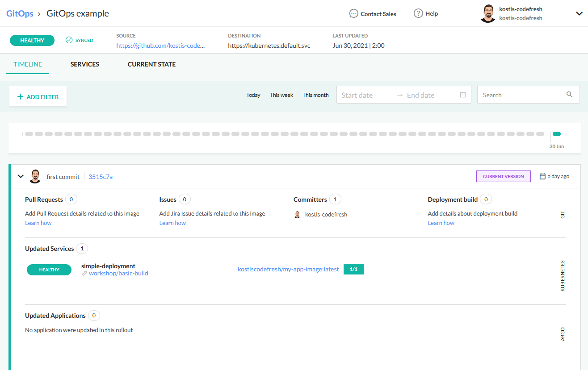Click the Start date input field

(364, 95)
